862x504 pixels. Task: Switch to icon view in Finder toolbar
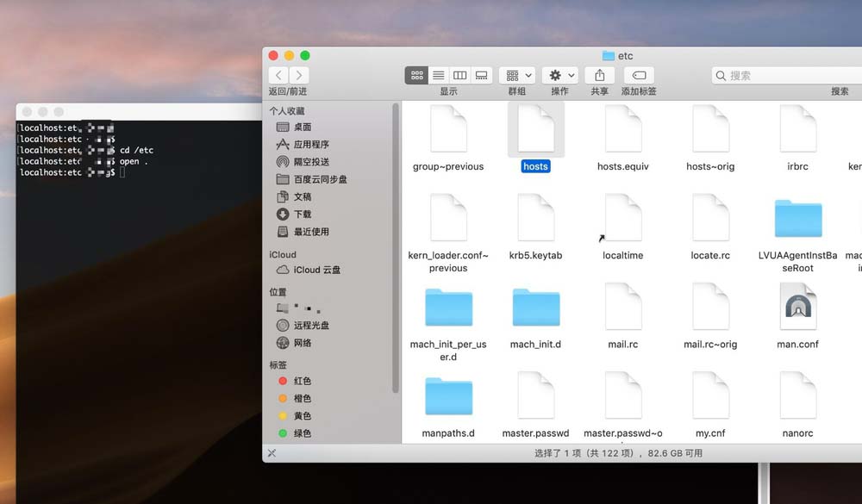click(x=416, y=75)
